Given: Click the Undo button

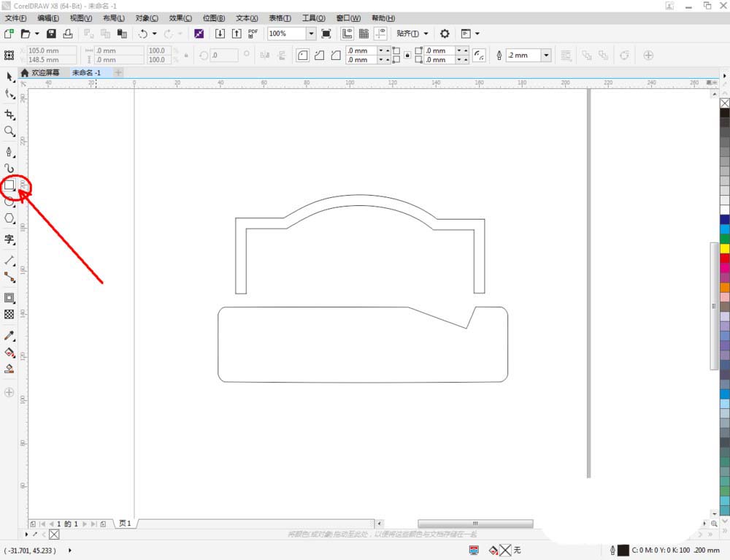Looking at the screenshot, I should 142,34.
